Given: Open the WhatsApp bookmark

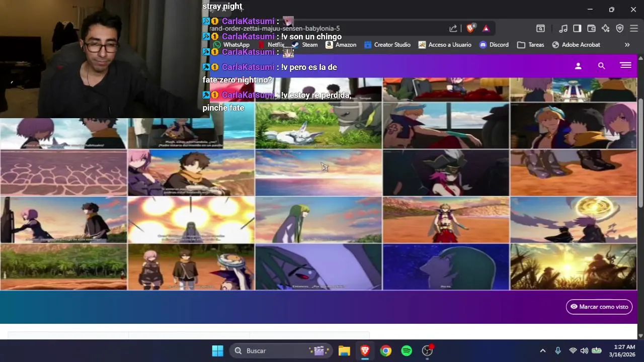Looking at the screenshot, I should [x=231, y=45].
